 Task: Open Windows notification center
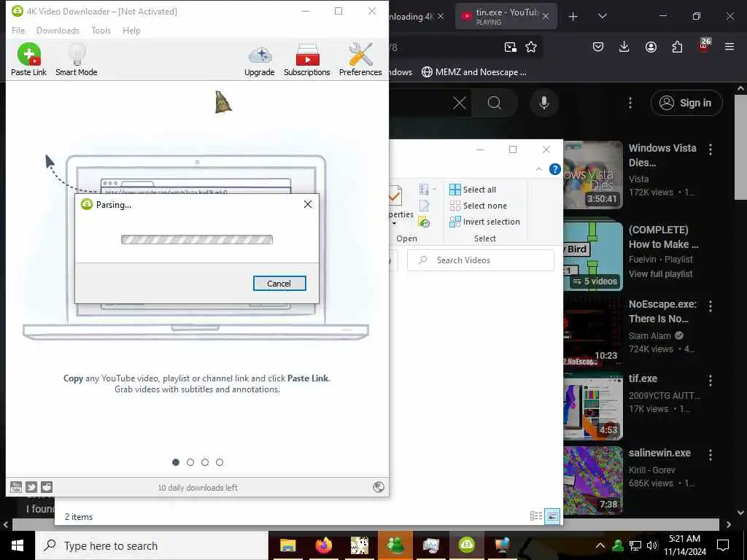click(x=723, y=545)
